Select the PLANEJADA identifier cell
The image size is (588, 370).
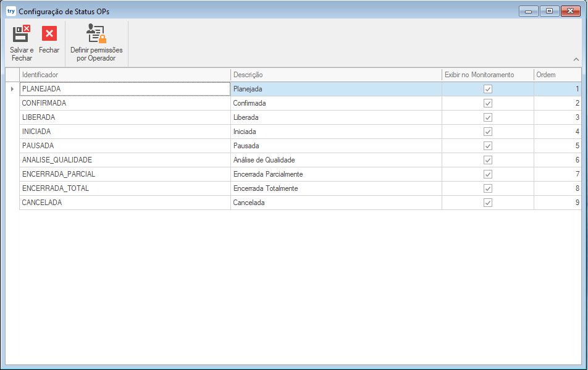pos(125,89)
